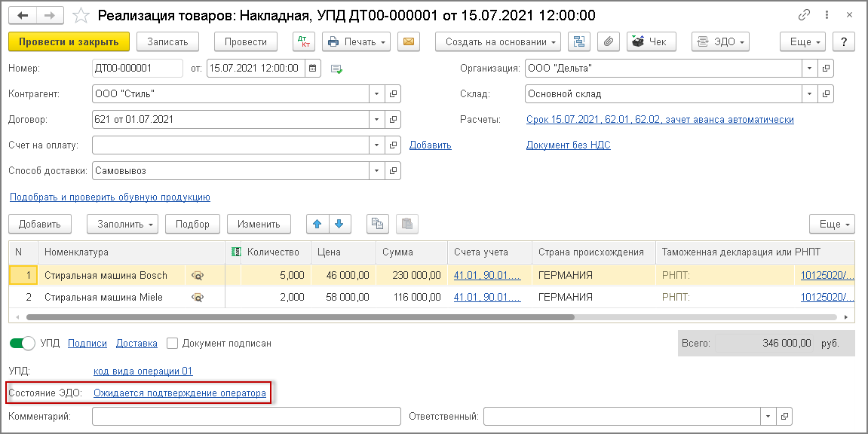Click the lookup icon in Bosch row

pos(198,275)
